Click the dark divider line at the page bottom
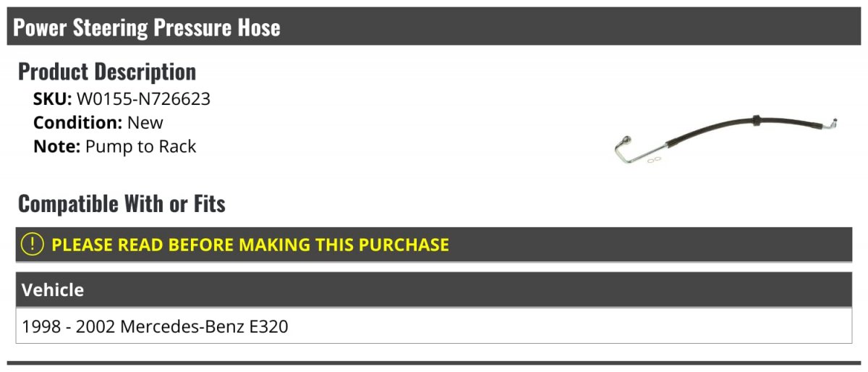The width and height of the screenshot is (868, 372). pos(434,363)
